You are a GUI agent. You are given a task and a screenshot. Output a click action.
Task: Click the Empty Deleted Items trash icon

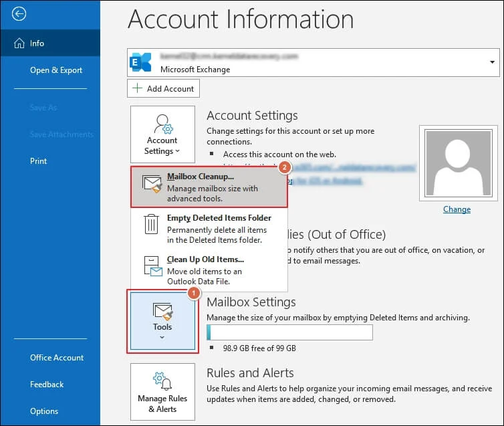(152, 225)
